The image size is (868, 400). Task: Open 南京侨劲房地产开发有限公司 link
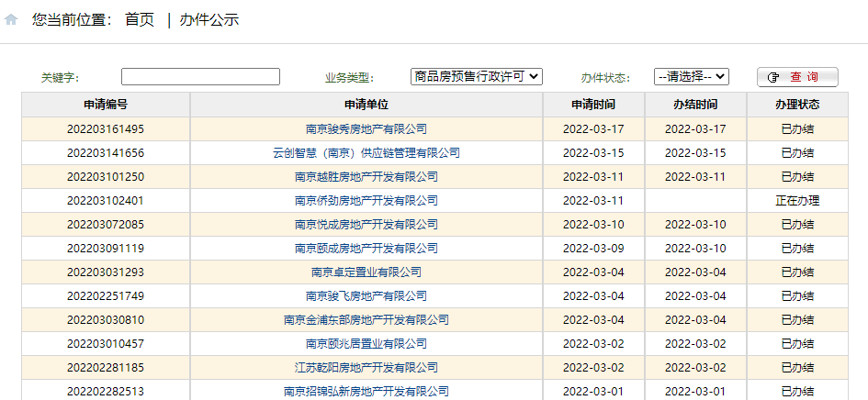pos(366,201)
